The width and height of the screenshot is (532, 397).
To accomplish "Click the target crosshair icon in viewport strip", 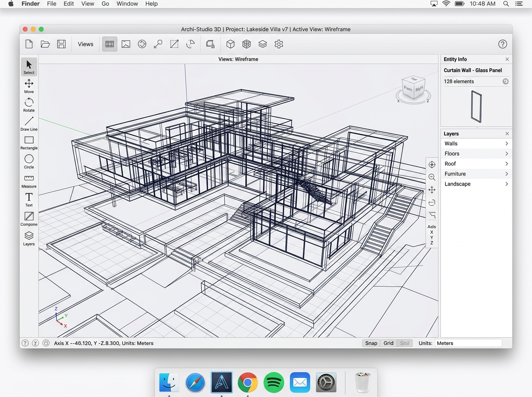I will 432,164.
